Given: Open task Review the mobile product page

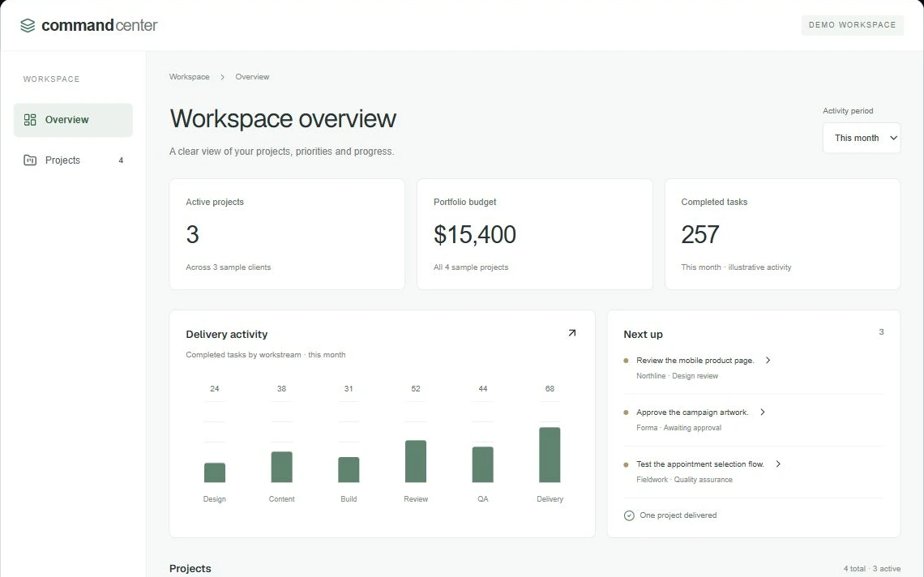Looking at the screenshot, I should pyautogui.click(x=695, y=360).
